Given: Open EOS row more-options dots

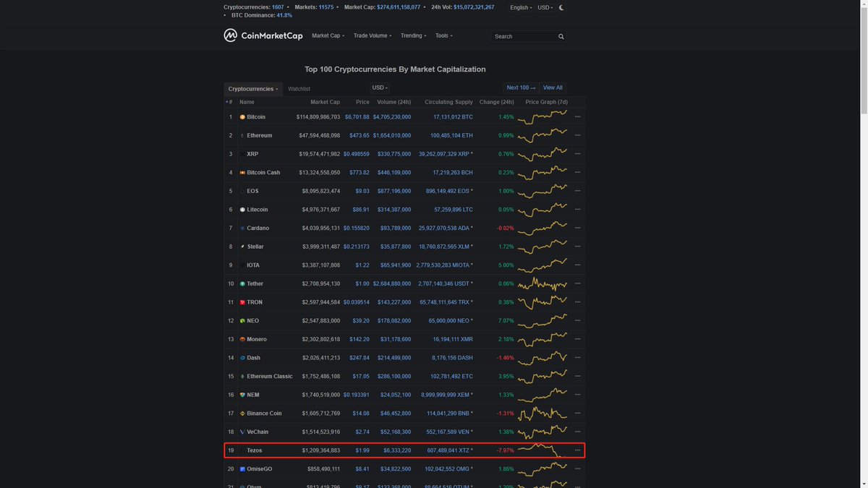Looking at the screenshot, I should pyautogui.click(x=577, y=191).
